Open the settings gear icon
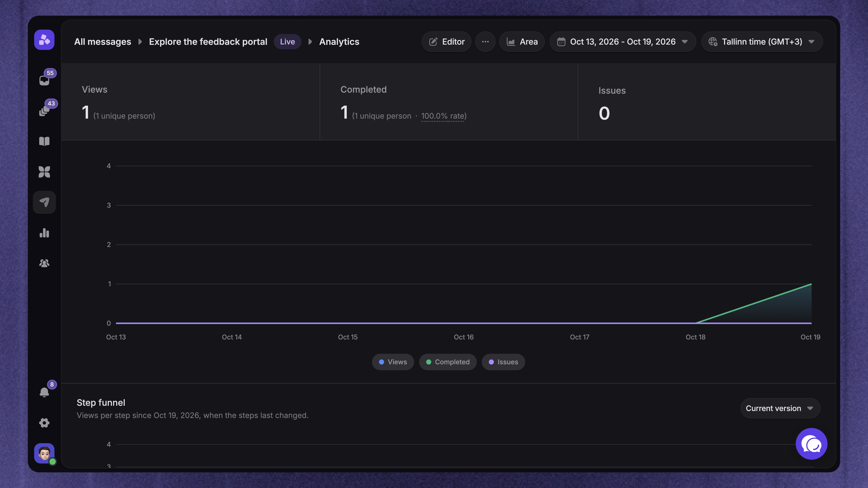868x488 pixels. (x=44, y=423)
